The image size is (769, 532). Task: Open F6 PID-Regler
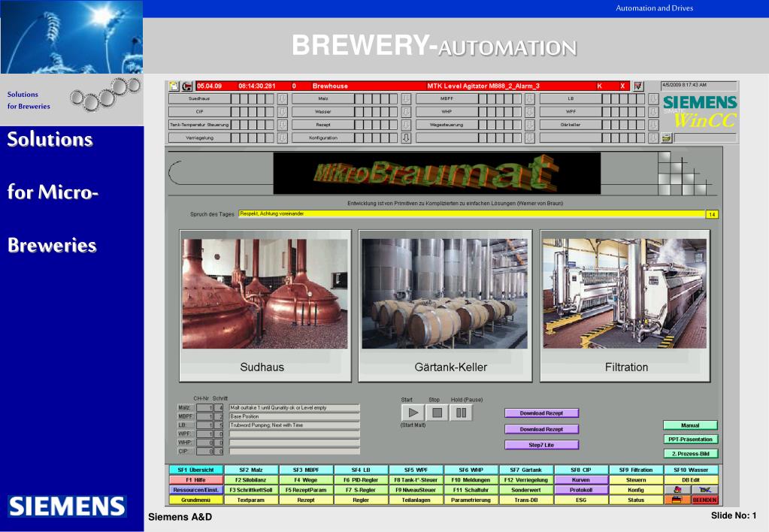pos(361,480)
